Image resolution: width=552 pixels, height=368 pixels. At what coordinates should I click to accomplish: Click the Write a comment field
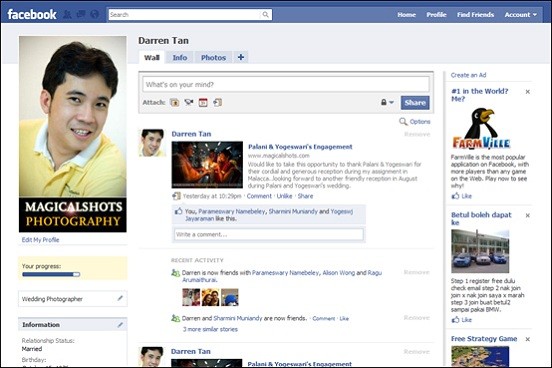tap(269, 235)
